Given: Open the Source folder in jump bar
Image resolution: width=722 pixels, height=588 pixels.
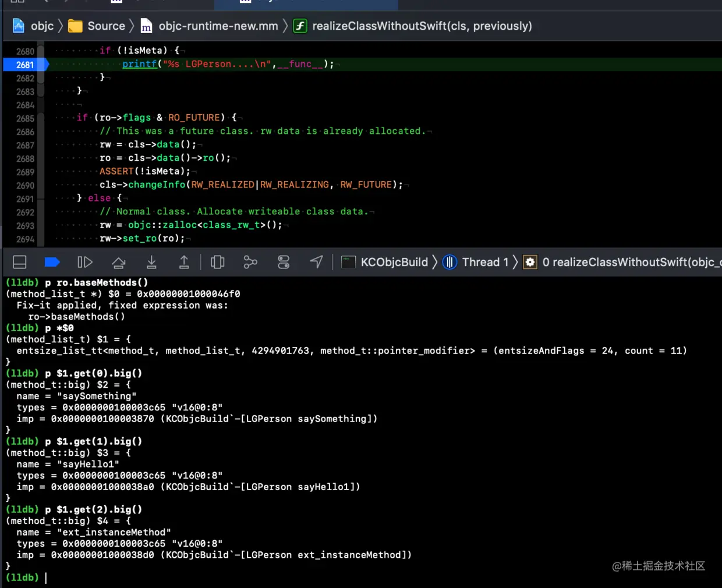Looking at the screenshot, I should click(x=97, y=26).
